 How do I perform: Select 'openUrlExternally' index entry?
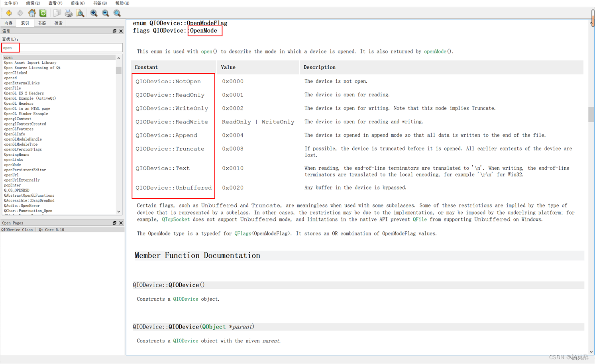coord(22,180)
